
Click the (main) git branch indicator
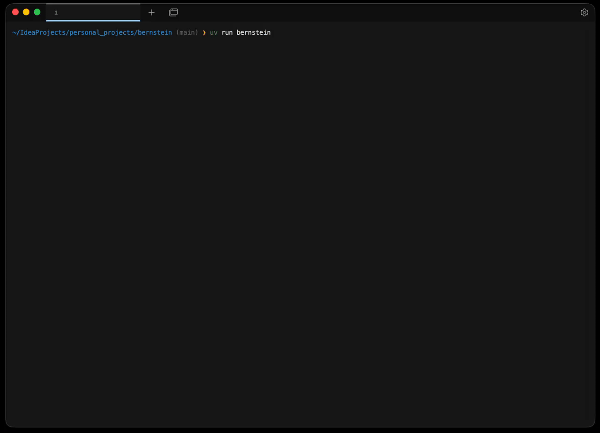point(187,33)
